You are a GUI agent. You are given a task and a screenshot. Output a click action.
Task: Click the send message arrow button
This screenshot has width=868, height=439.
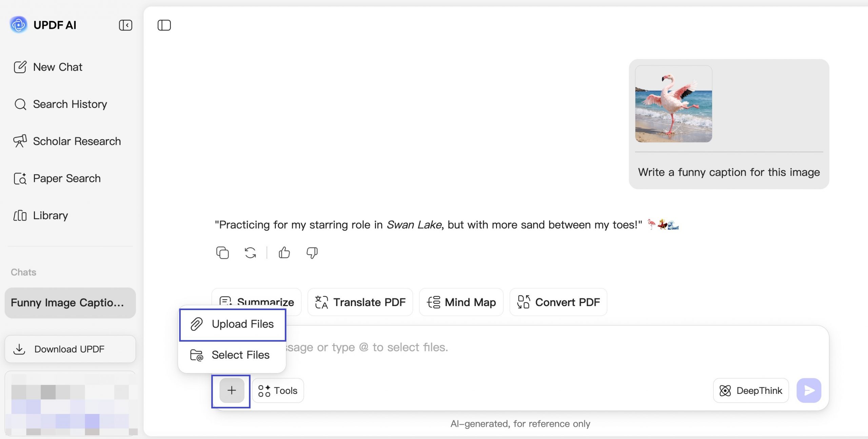[x=809, y=390]
